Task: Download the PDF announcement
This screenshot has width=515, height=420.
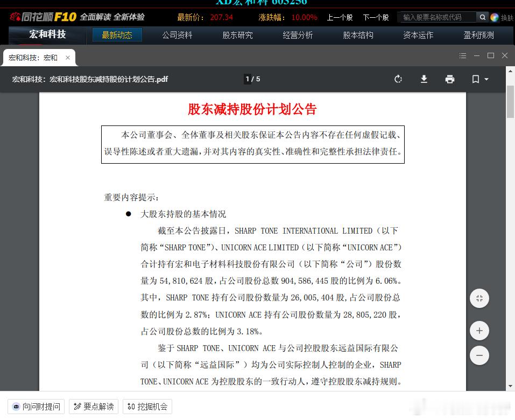Action: [424, 79]
